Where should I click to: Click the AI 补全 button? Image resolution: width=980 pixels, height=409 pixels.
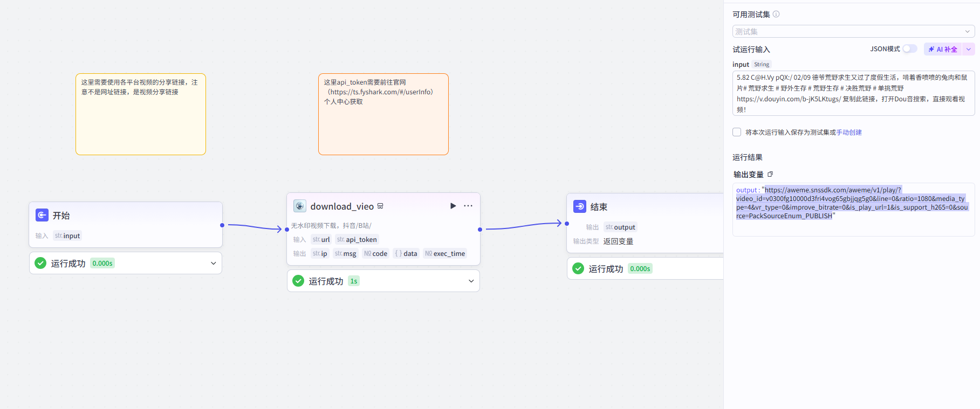click(943, 49)
